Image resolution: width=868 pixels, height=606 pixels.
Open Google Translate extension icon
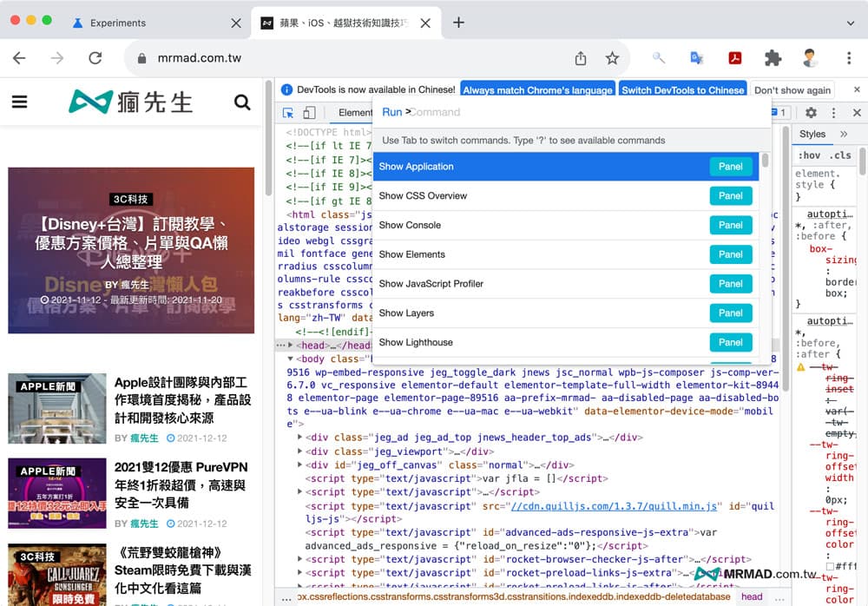pos(696,57)
